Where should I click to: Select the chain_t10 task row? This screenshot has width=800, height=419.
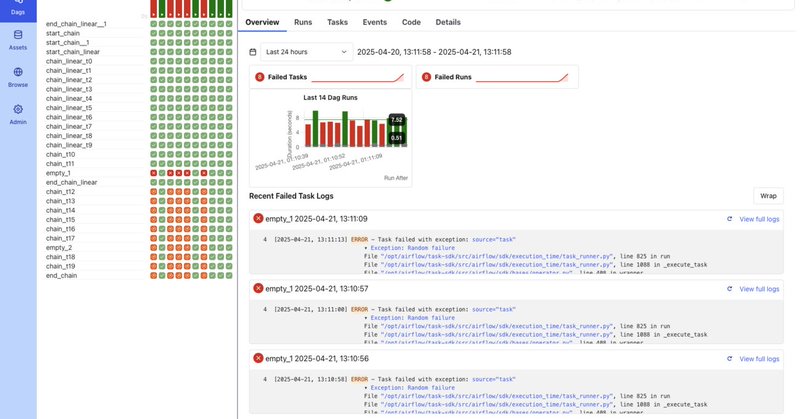point(60,154)
